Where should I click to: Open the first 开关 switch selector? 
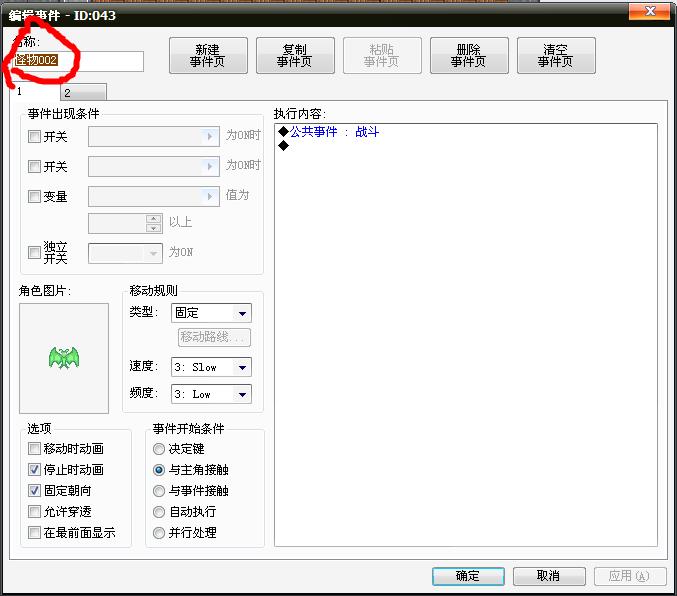point(154,136)
